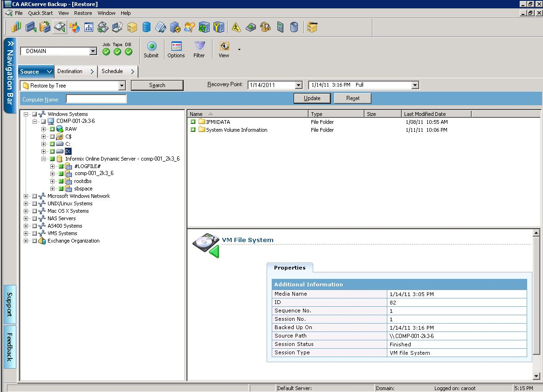Select the Restore Manager toolbar icon
This screenshot has height=392, width=543.
tap(59, 27)
